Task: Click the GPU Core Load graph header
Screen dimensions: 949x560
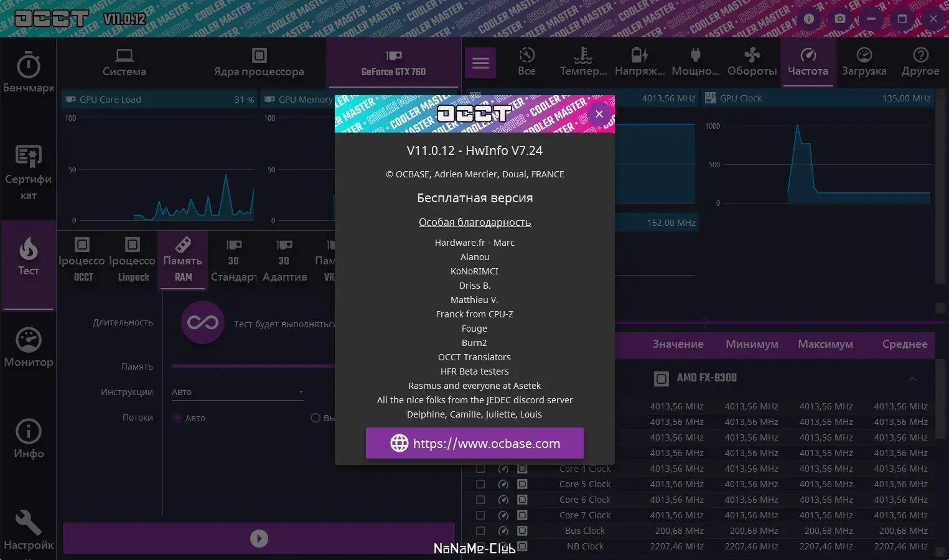Action: tap(159, 100)
